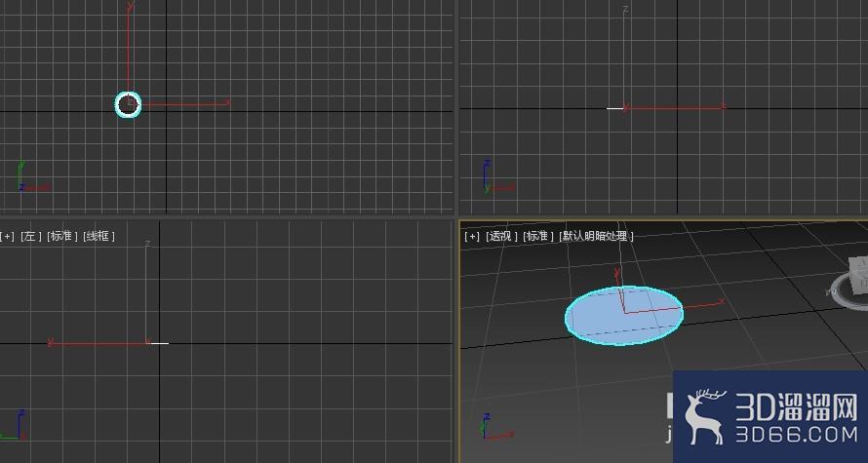Open the [标准] menu in the Left viewport
The image size is (868, 463).
(62, 236)
